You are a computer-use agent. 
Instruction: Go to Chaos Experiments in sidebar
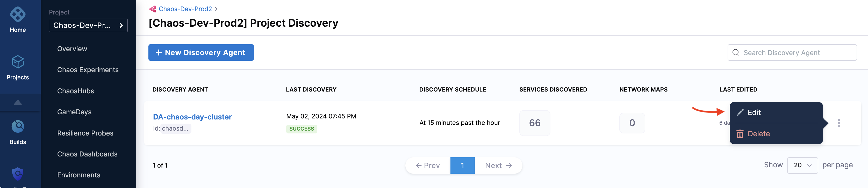[88, 70]
